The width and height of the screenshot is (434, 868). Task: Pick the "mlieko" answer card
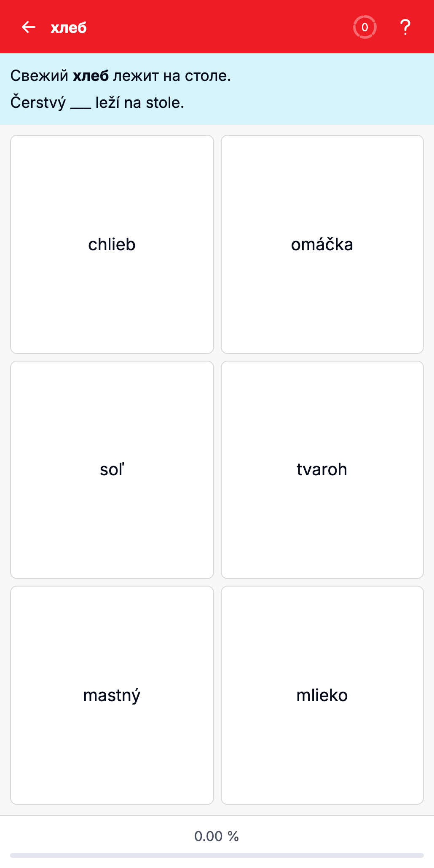tap(322, 695)
